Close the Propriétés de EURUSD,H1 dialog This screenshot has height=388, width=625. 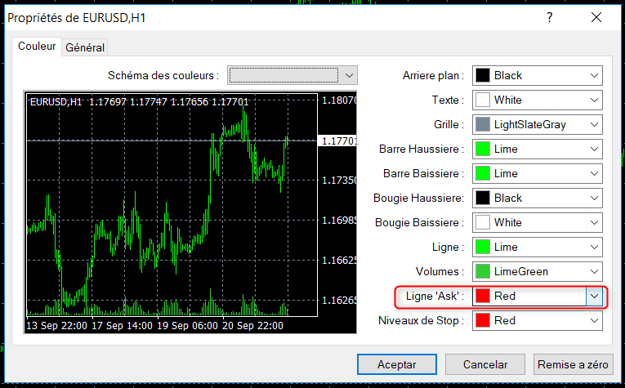pyautogui.click(x=596, y=17)
